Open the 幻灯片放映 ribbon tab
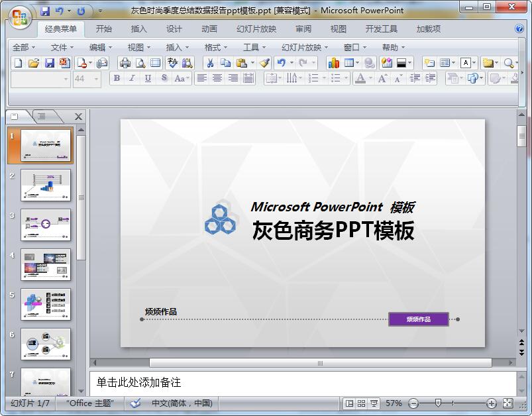This screenshot has width=532, height=416. 256,29
